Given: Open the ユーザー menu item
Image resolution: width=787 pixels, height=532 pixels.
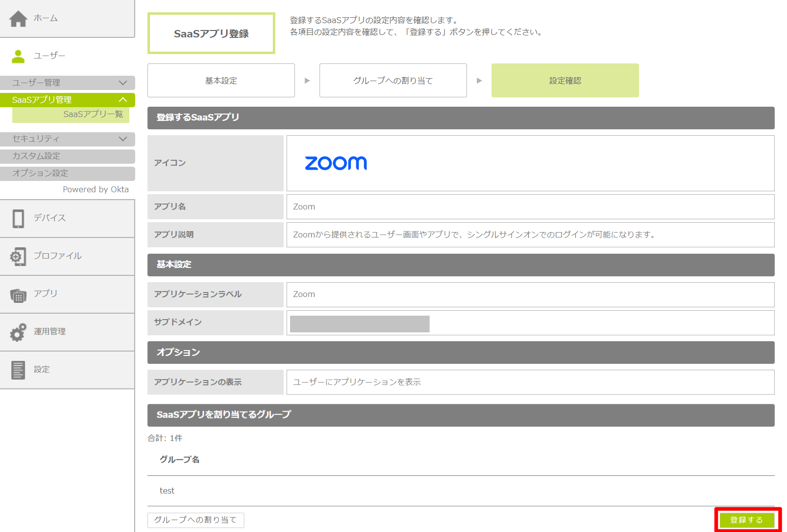Looking at the screenshot, I should coord(67,56).
